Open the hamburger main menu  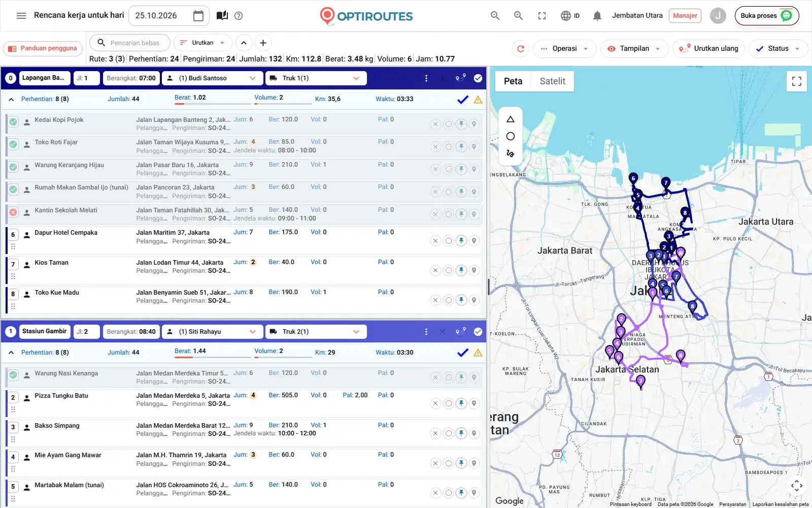click(21, 16)
